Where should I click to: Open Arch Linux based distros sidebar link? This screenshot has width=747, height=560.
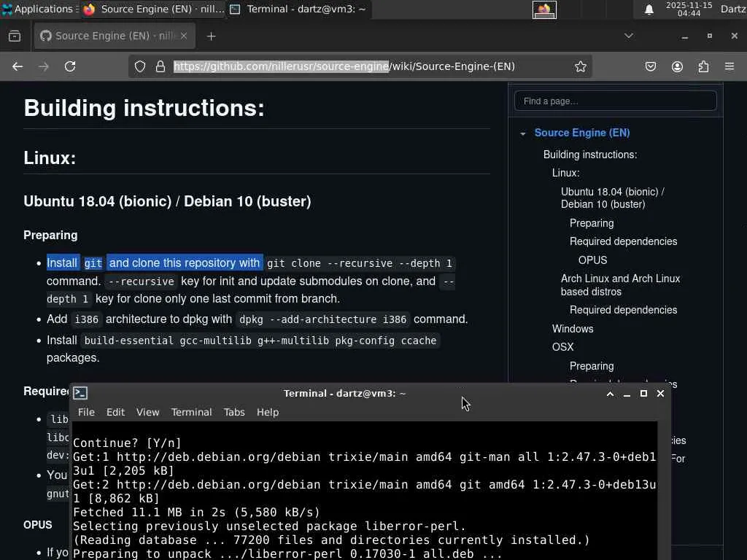(620, 285)
